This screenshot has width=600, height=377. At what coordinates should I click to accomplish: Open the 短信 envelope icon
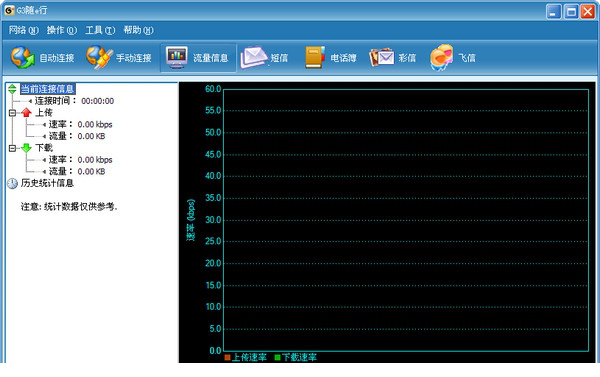(x=253, y=57)
